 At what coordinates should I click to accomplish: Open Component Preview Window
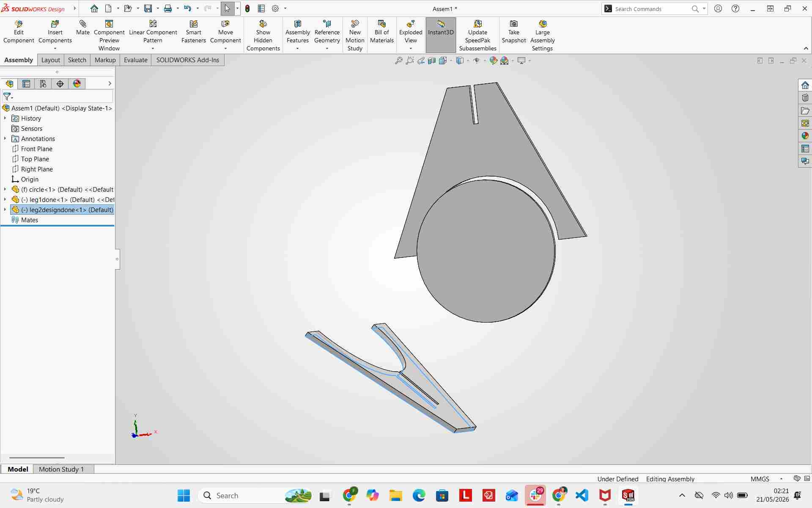tap(109, 36)
